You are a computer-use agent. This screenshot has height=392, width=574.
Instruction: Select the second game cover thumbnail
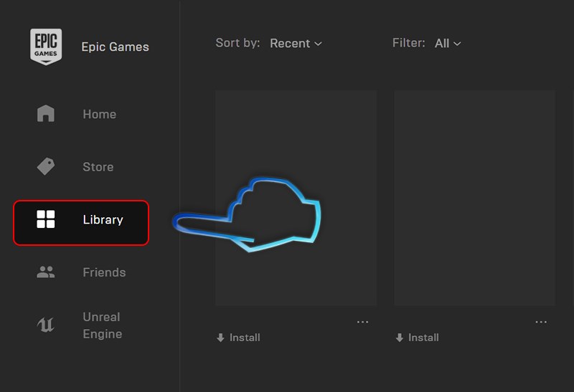click(475, 198)
